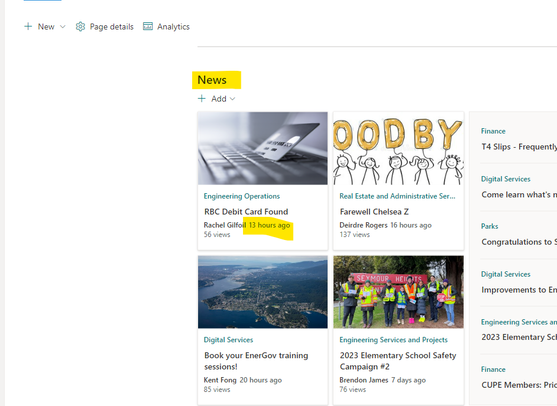Open Improvements to list item

point(519,290)
